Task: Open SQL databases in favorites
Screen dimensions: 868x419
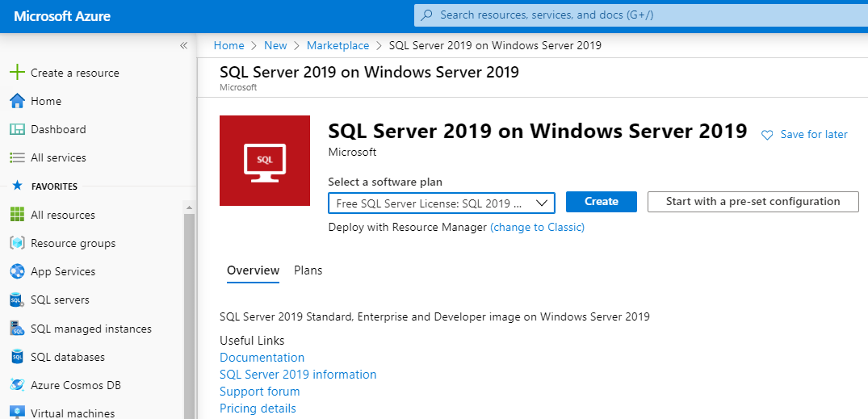Action: (68, 357)
